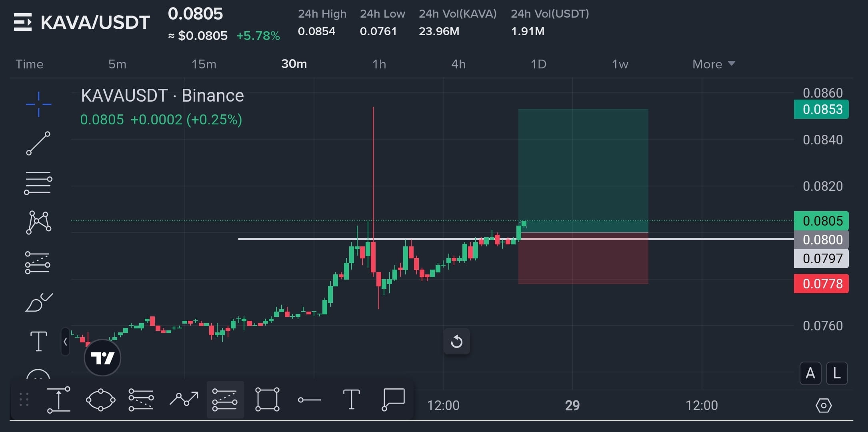Toggle logarithmic scale with the L button
868x432 pixels.
point(837,373)
